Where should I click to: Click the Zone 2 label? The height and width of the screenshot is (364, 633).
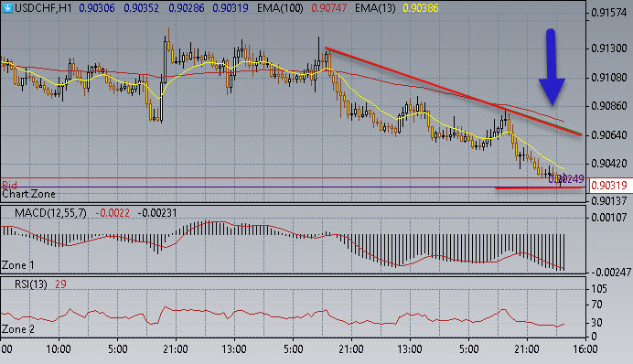(x=18, y=329)
